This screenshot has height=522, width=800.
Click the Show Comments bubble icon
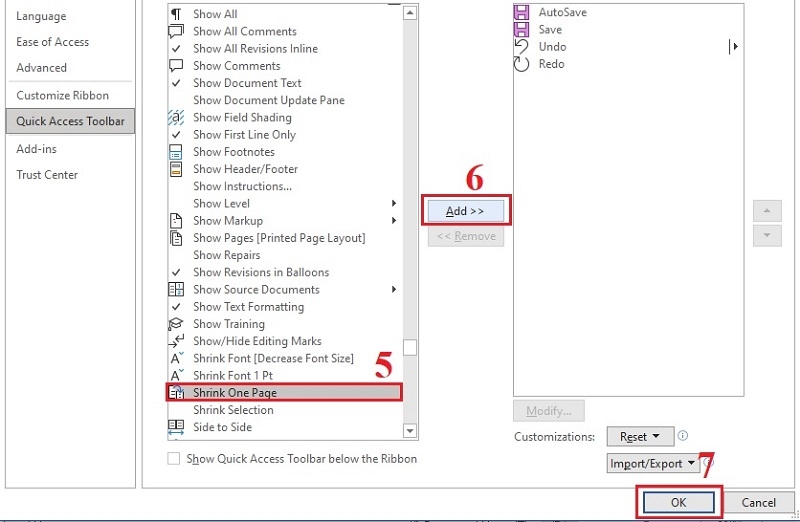[176, 65]
